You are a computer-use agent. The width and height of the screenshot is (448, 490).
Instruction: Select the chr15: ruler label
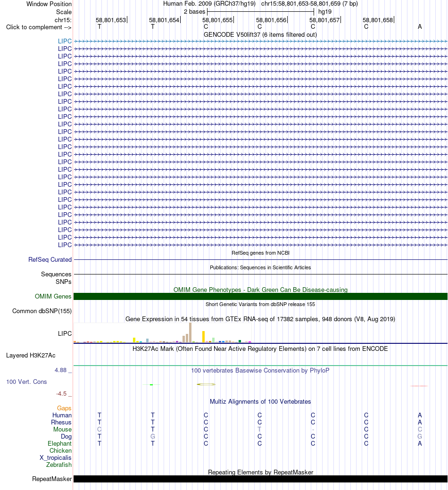pos(63,20)
